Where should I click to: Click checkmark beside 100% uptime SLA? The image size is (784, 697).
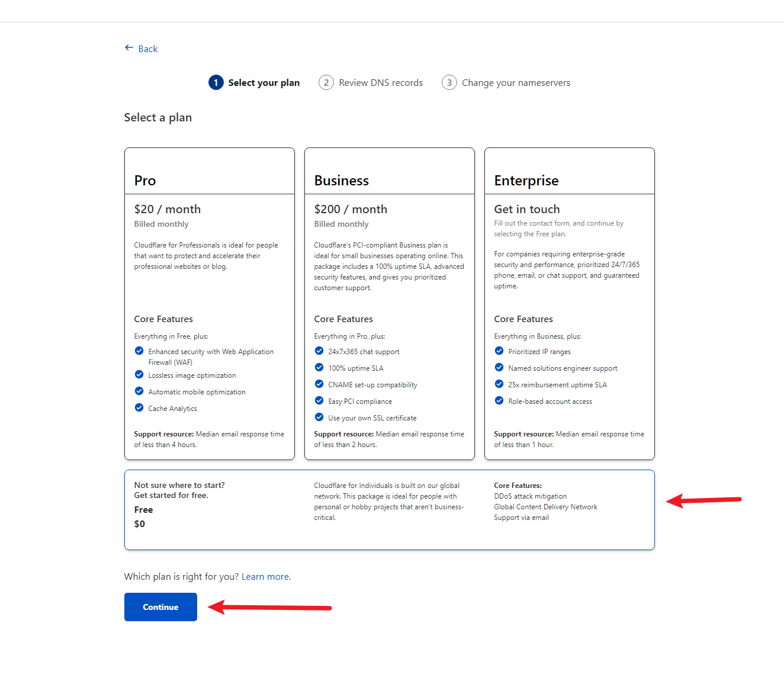tap(319, 367)
